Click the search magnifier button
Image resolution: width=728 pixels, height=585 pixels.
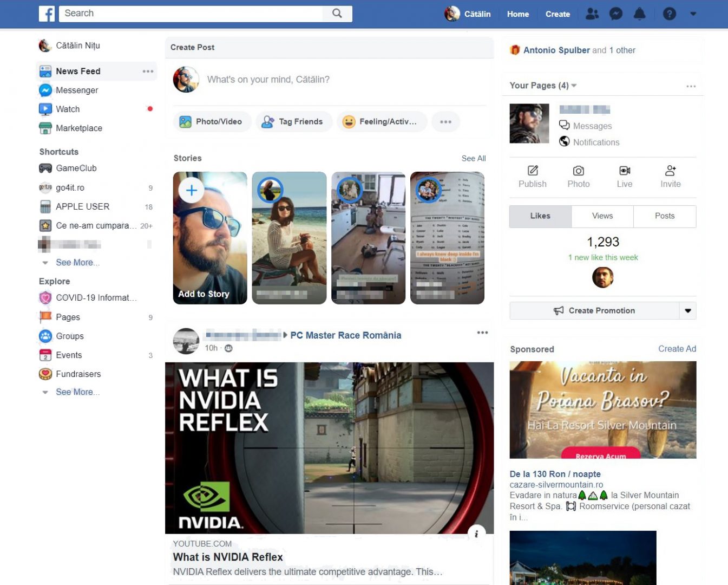point(337,14)
